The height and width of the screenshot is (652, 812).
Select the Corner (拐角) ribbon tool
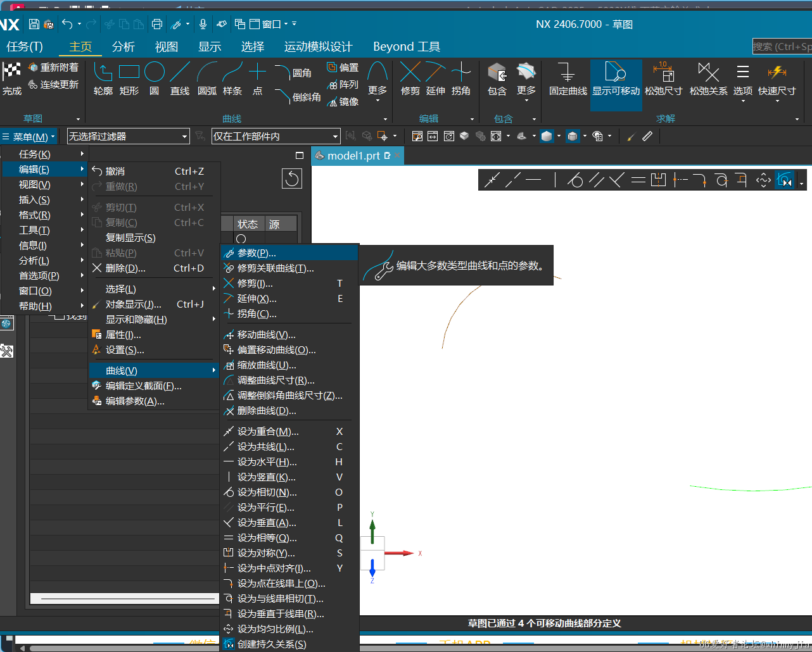461,78
